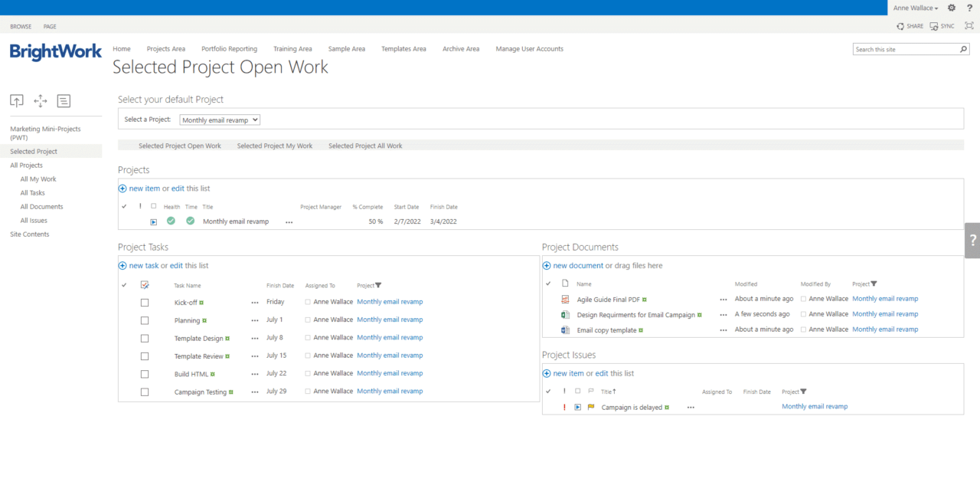
Task: Open the ellipsis menu on the Kick-off task
Action: (254, 302)
